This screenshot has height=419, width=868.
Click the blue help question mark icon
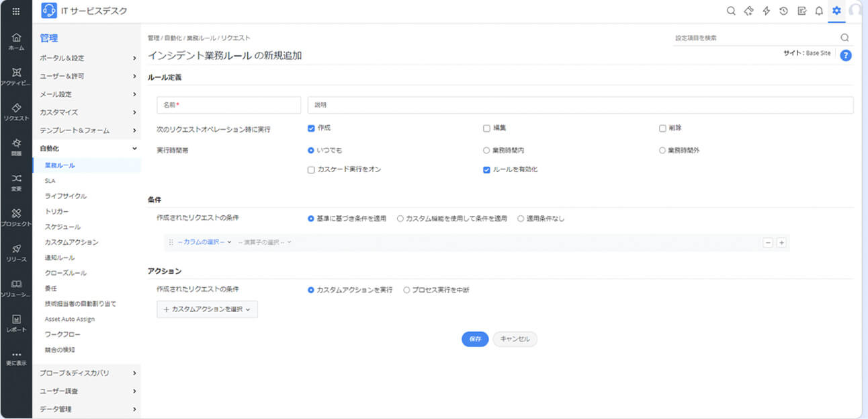[x=846, y=56]
